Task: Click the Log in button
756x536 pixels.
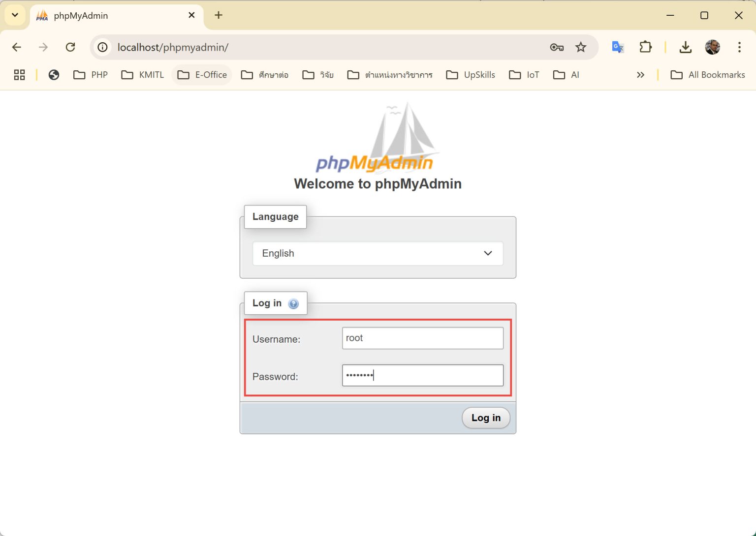Action: [485, 417]
